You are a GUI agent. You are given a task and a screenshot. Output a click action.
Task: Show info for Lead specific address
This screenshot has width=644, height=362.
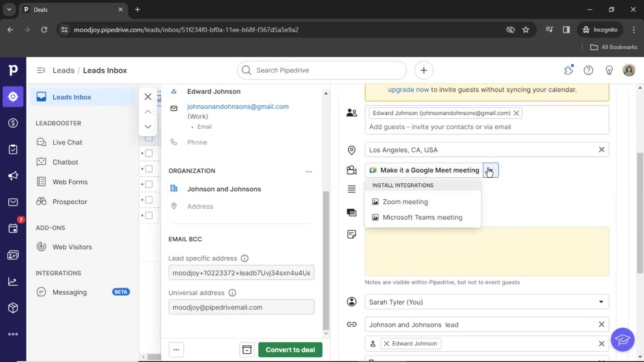click(245, 258)
